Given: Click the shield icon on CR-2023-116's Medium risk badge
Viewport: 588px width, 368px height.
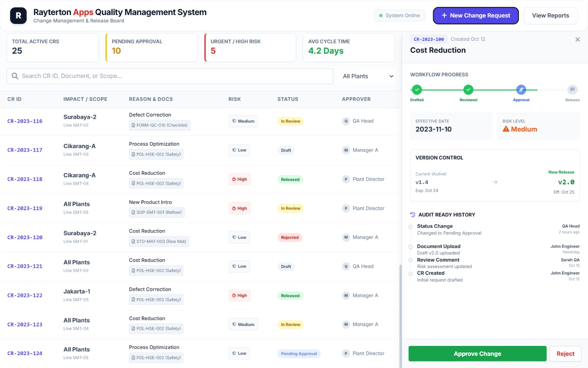Looking at the screenshot, I should pos(234,121).
